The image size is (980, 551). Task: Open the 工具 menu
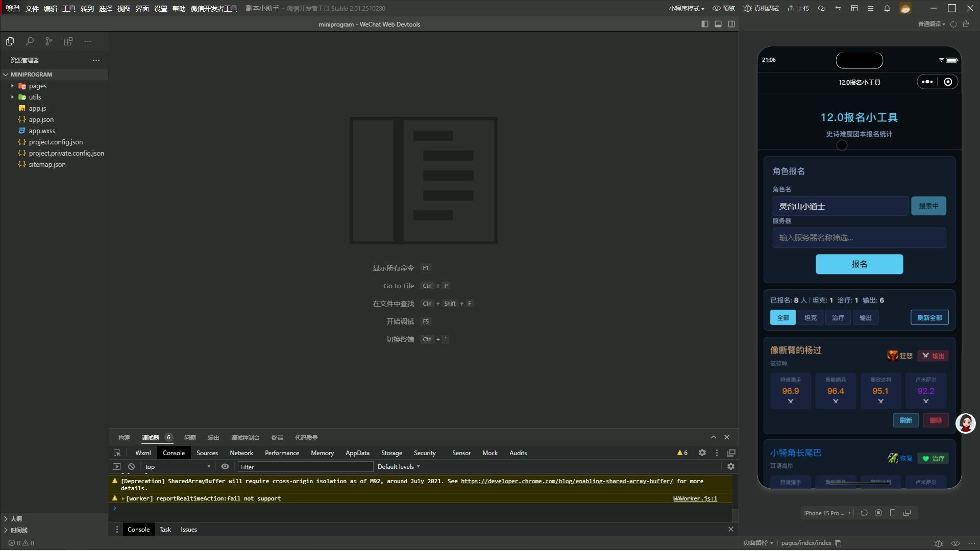[68, 8]
